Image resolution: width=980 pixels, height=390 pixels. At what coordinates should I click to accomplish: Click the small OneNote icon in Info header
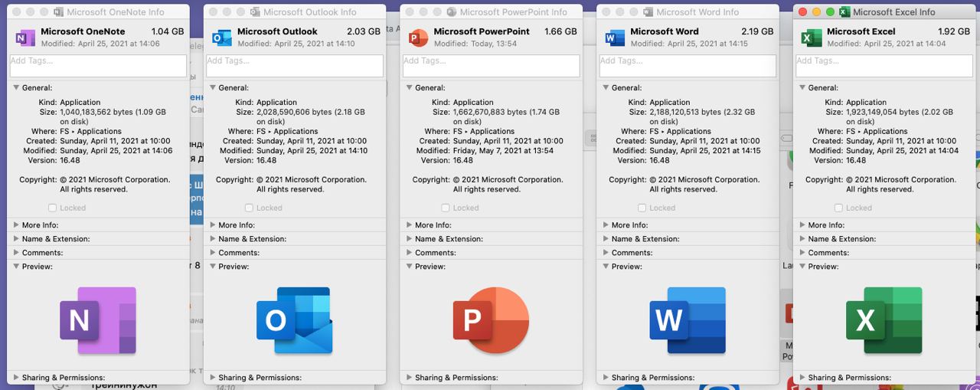[x=25, y=38]
